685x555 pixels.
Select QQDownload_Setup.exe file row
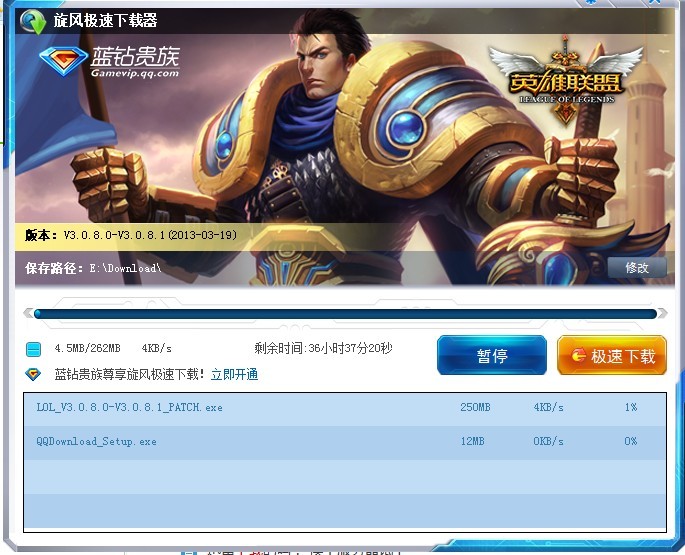point(345,442)
